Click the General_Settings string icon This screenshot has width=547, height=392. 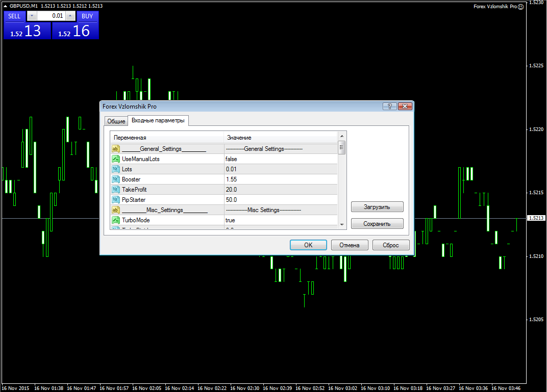click(x=115, y=149)
